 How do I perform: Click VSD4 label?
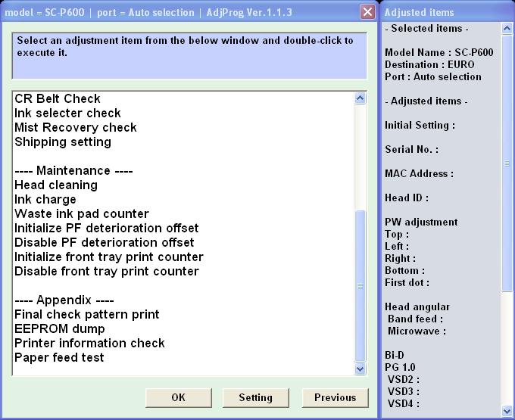pyautogui.click(x=404, y=403)
